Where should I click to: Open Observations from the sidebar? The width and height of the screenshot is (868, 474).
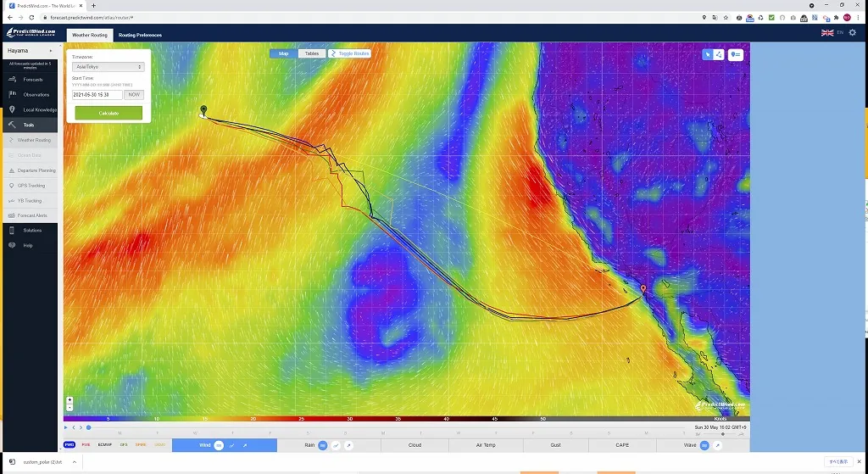(30, 95)
